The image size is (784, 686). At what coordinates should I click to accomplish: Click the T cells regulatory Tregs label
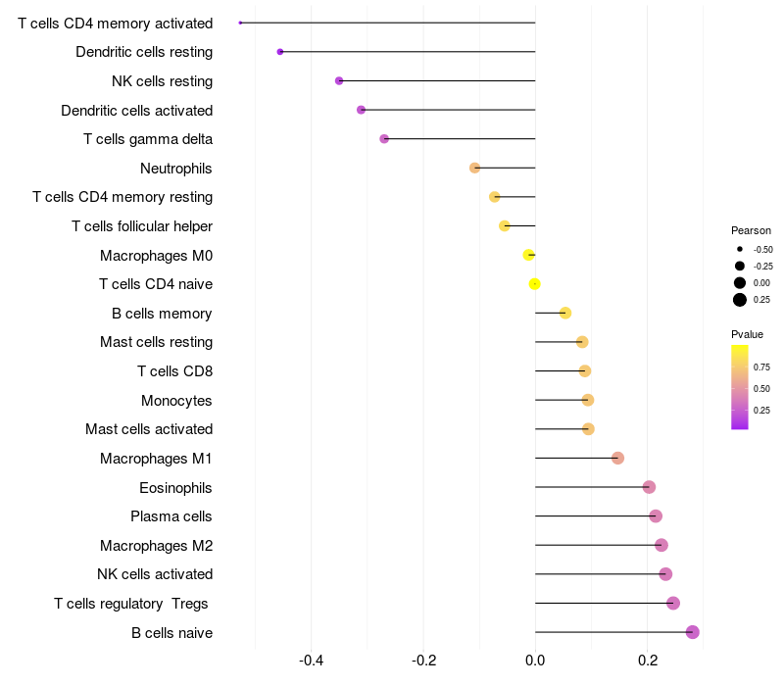pyautogui.click(x=133, y=604)
